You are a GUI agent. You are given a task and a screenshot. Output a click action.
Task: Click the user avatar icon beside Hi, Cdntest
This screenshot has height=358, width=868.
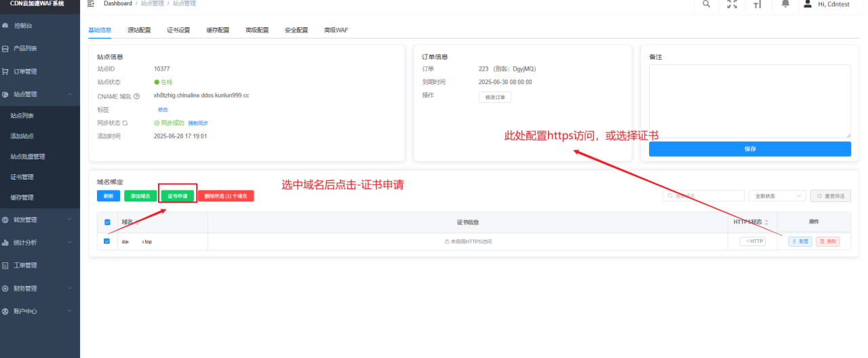click(x=807, y=4)
